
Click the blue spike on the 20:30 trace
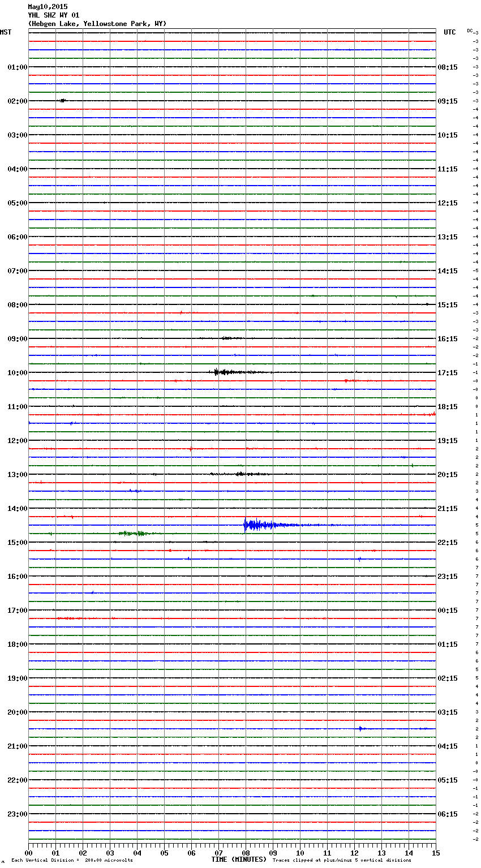[362, 729]
